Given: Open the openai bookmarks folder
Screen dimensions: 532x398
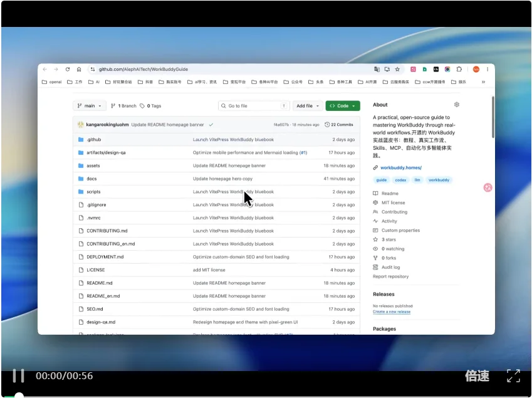Looking at the screenshot, I should [x=51, y=81].
